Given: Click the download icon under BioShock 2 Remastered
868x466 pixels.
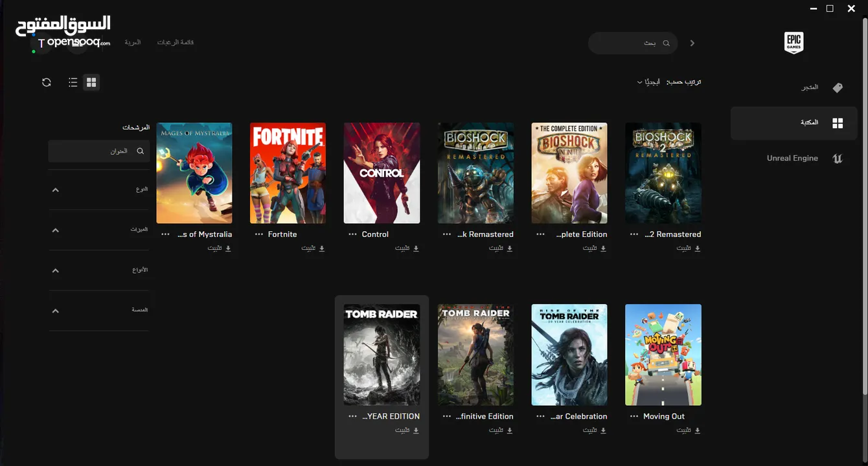Looking at the screenshot, I should (x=698, y=248).
